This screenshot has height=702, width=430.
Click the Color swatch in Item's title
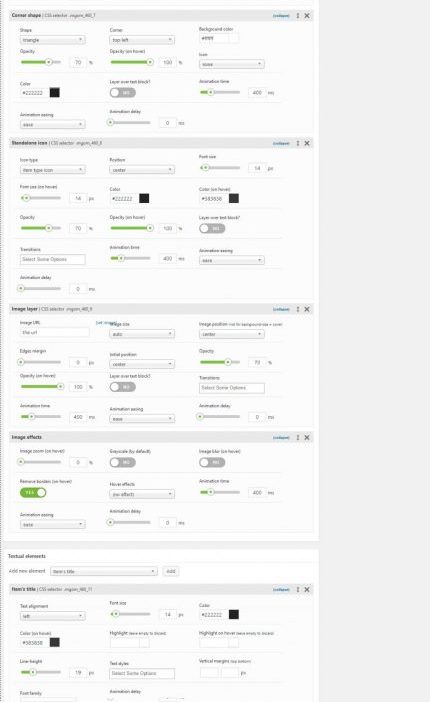pyautogui.click(x=234, y=614)
